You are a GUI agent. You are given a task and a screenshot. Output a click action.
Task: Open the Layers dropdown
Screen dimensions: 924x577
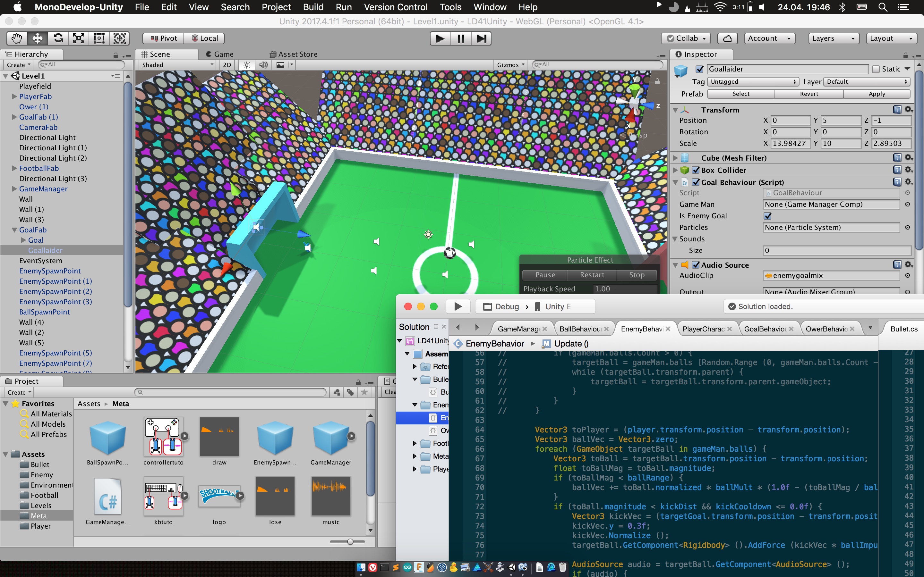tap(833, 38)
